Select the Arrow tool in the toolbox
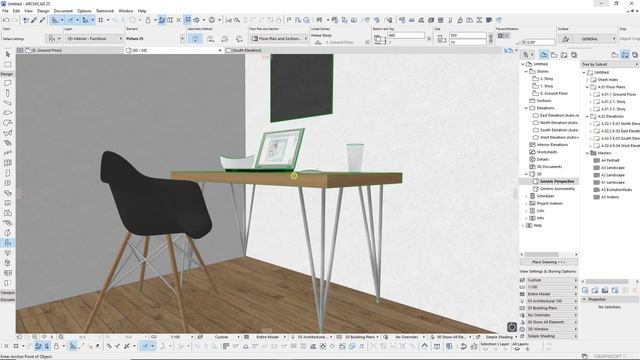Image resolution: width=640 pixels, height=360 pixels. click(x=8, y=54)
